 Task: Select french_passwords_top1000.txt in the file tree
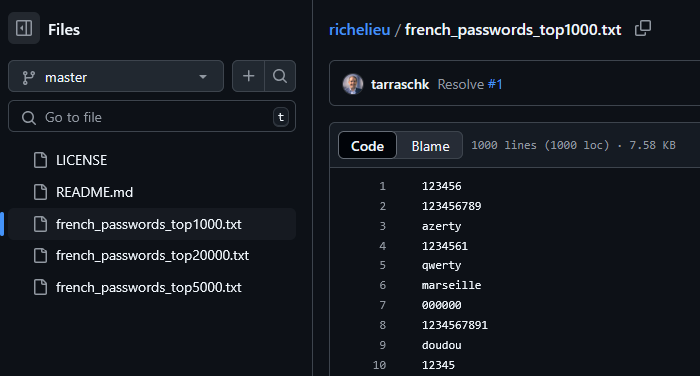click(x=152, y=224)
